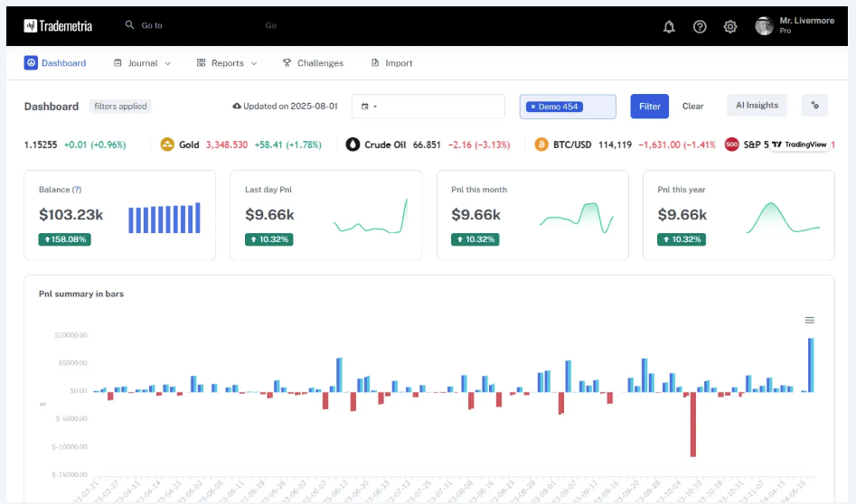Click the Crude Oil ticker icon
Viewport: 856px width, 504px height.
coord(353,145)
